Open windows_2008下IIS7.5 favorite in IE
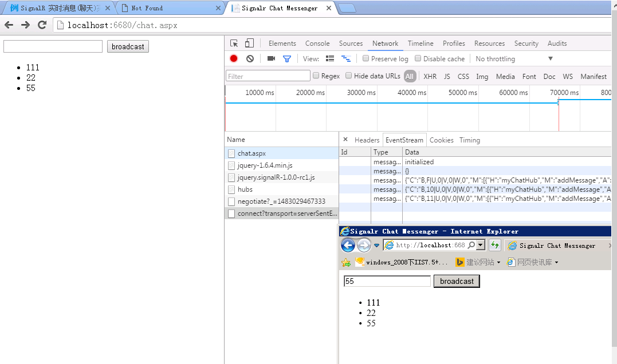The height and width of the screenshot is (364, 617). (x=402, y=262)
